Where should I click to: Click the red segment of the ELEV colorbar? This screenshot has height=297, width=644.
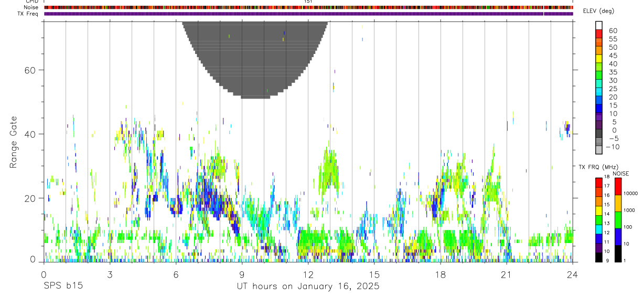tap(599, 33)
